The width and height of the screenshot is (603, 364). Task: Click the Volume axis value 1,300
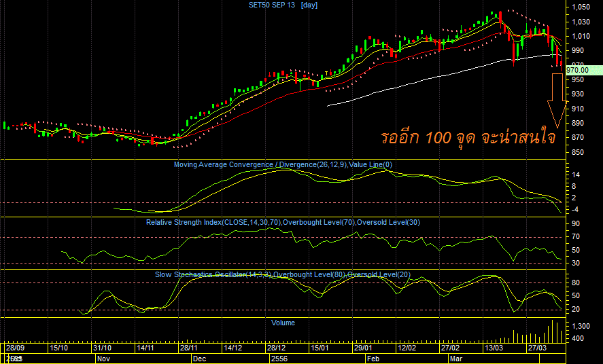[581, 327]
